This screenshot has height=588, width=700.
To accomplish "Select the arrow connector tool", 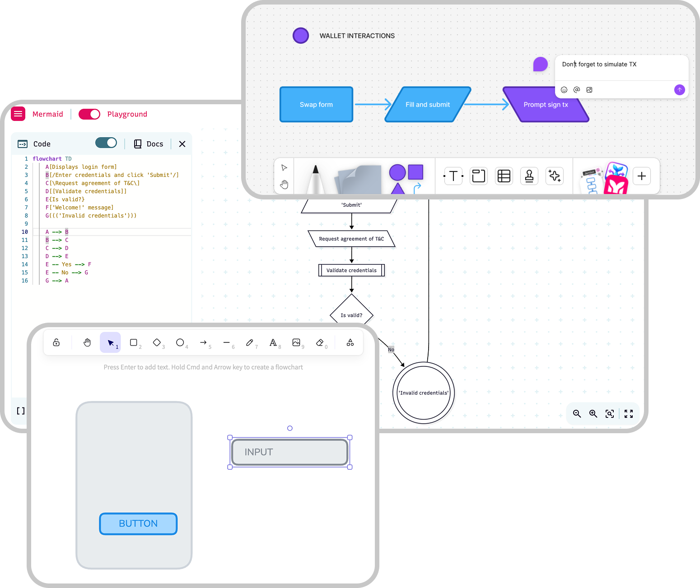I will (203, 343).
